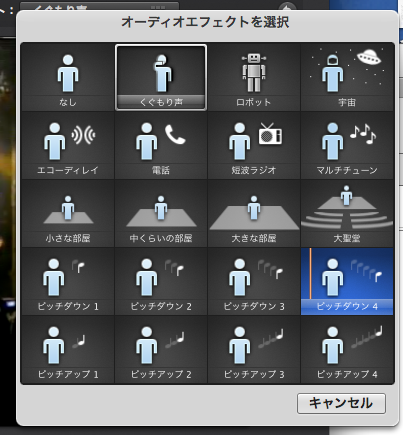
Task: Apply the エコーディレイ echo delay effect
Action: point(68,146)
